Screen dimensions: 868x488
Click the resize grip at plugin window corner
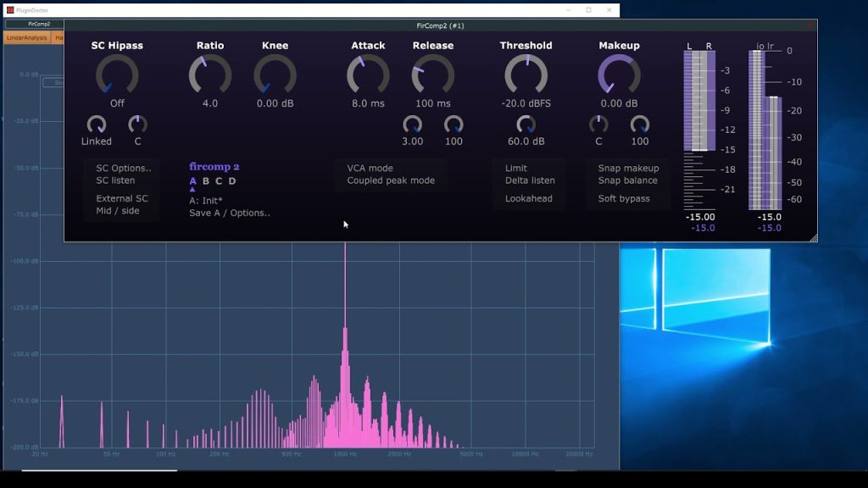(x=813, y=238)
